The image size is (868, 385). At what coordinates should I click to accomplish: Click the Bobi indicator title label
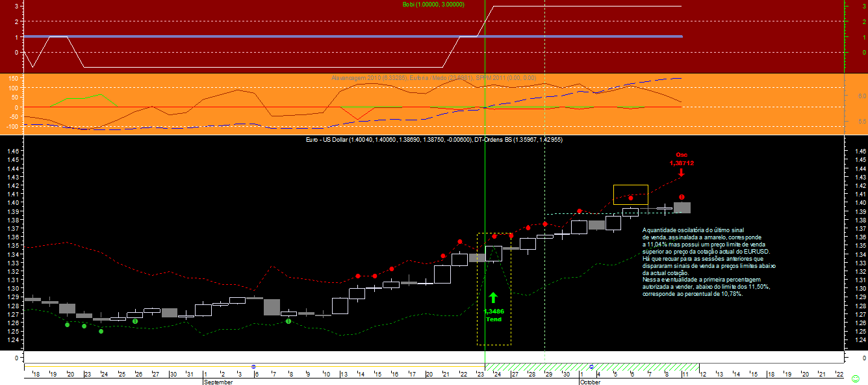pos(433,4)
